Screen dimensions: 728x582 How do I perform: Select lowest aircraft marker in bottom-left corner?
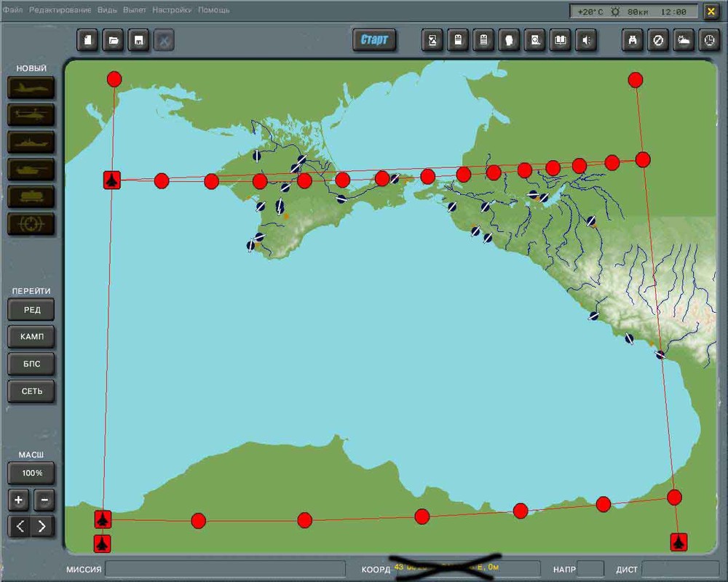(x=102, y=543)
